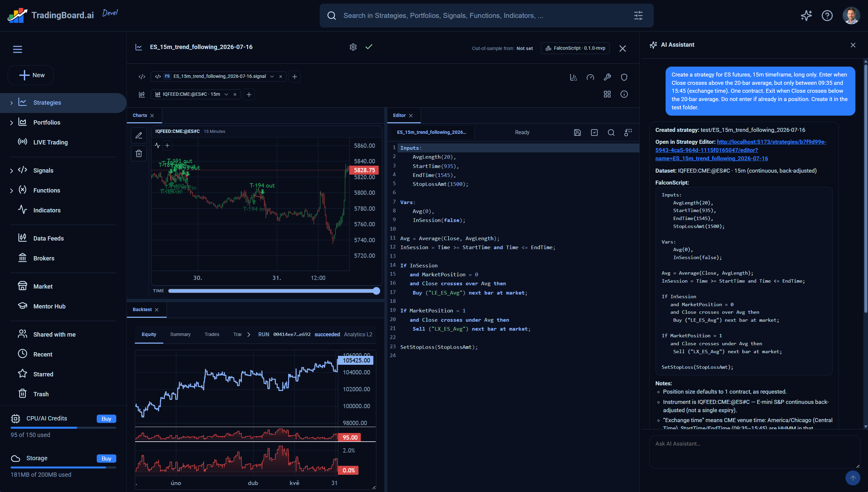The image size is (868, 492).
Task: Open Brokers page
Action: pos(44,258)
